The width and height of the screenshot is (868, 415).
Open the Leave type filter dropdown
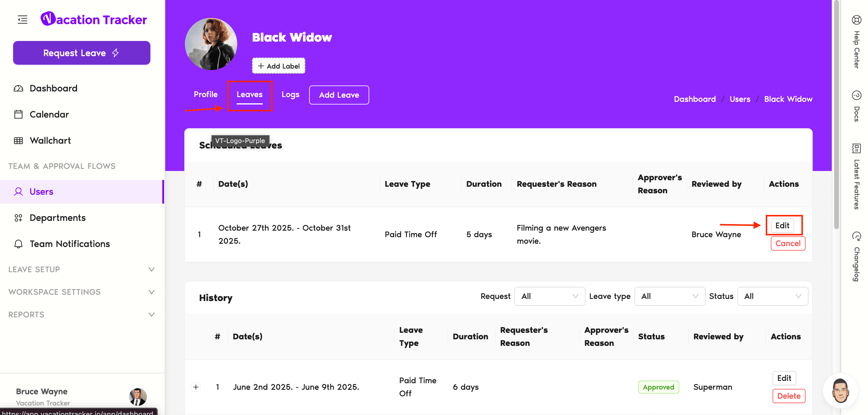pos(669,296)
